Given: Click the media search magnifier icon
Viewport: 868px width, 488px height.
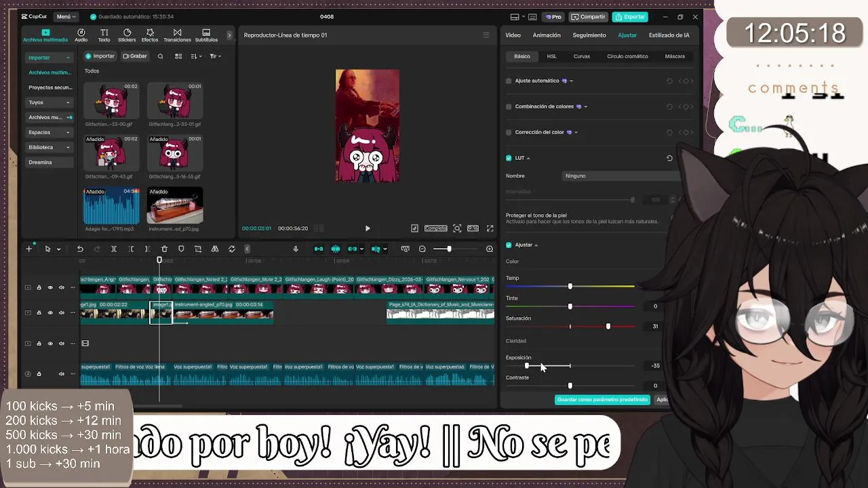Looking at the screenshot, I should click(x=160, y=56).
